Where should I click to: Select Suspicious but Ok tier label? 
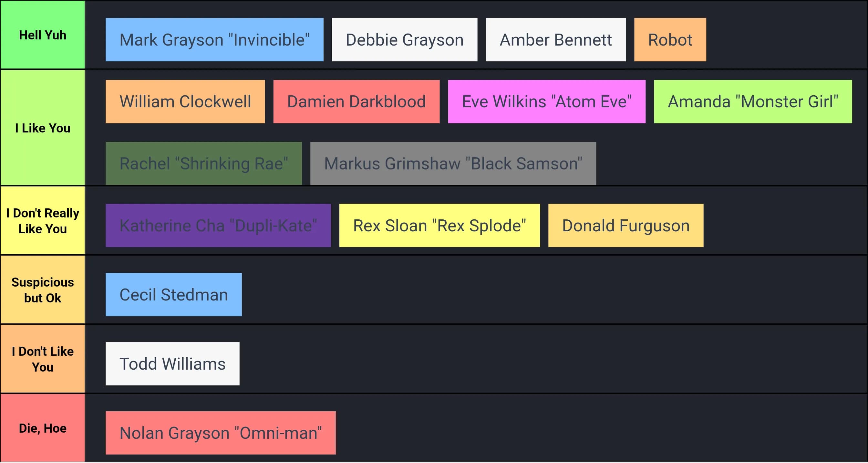(42, 290)
